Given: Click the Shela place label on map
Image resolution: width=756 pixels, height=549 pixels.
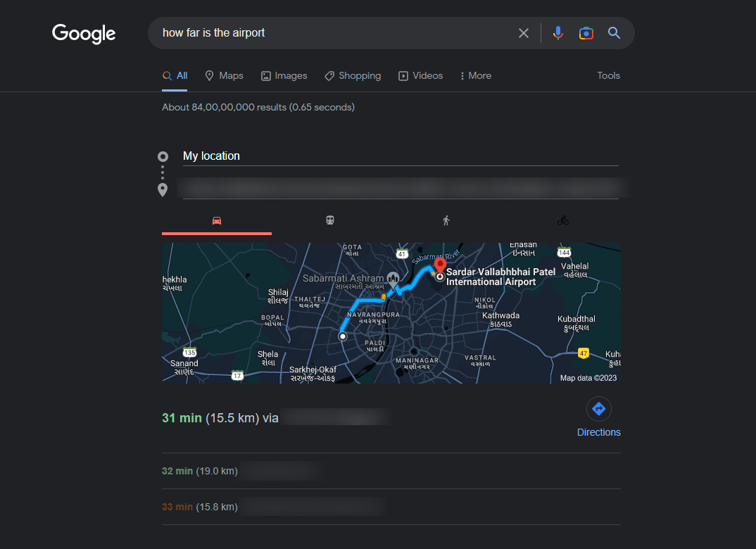Looking at the screenshot, I should pyautogui.click(x=267, y=358).
